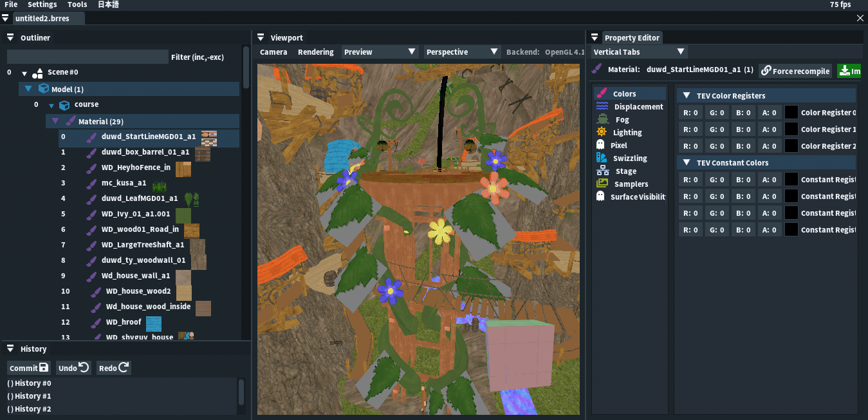Open the Colors section pencil icon

click(x=602, y=94)
